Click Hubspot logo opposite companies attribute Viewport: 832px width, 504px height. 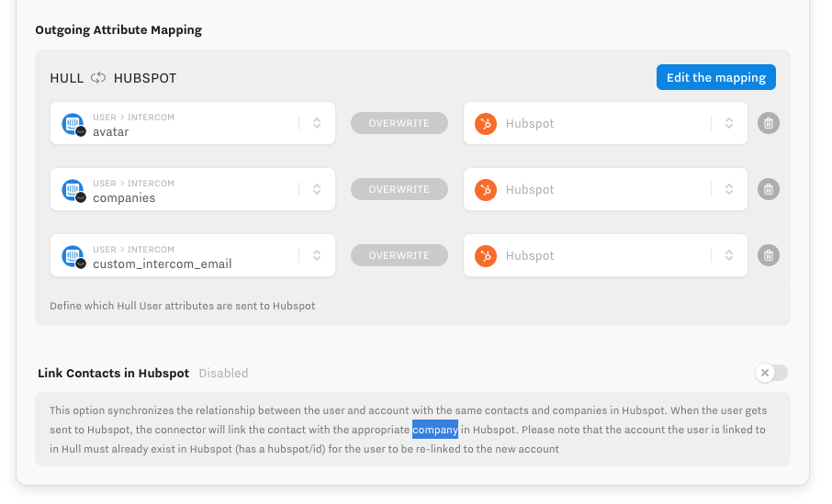coord(486,190)
